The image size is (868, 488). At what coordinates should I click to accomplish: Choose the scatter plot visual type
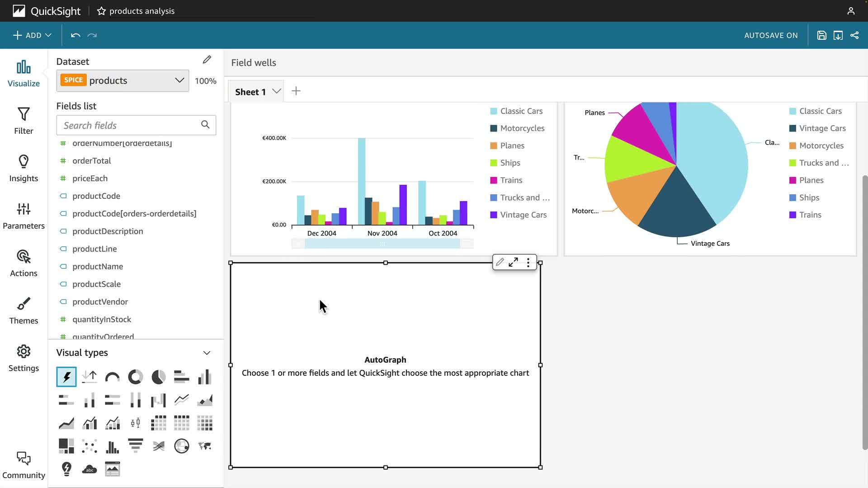(x=90, y=446)
